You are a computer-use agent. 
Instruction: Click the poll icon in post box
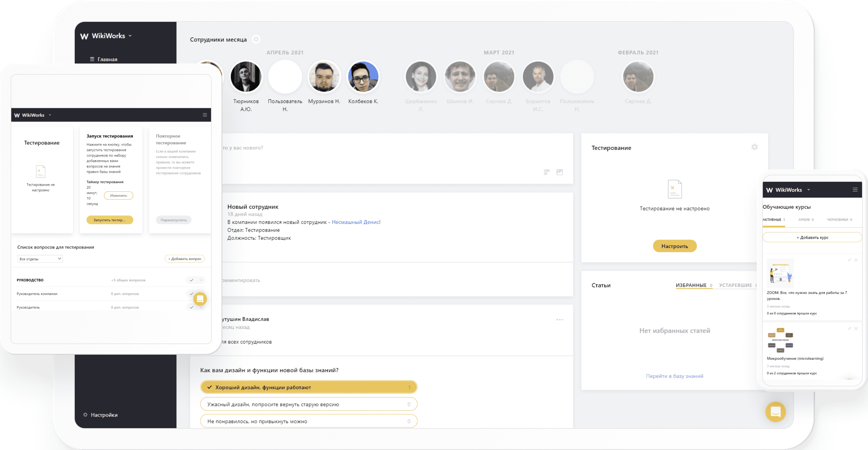click(546, 172)
